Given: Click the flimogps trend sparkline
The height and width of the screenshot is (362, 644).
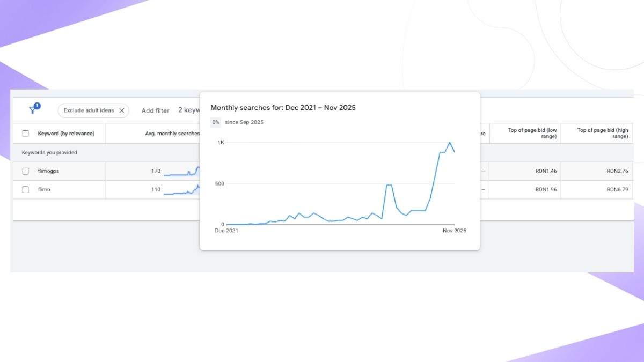Looking at the screenshot, I should [181, 172].
